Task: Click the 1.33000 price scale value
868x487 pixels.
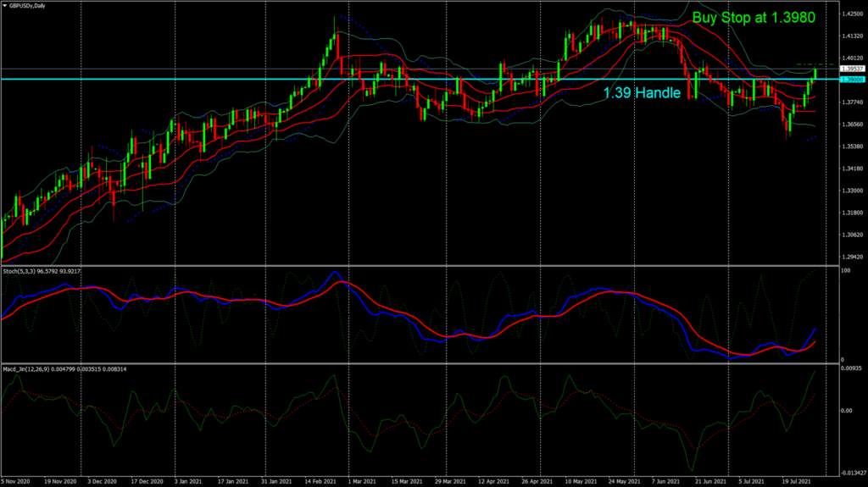Action: pos(853,191)
